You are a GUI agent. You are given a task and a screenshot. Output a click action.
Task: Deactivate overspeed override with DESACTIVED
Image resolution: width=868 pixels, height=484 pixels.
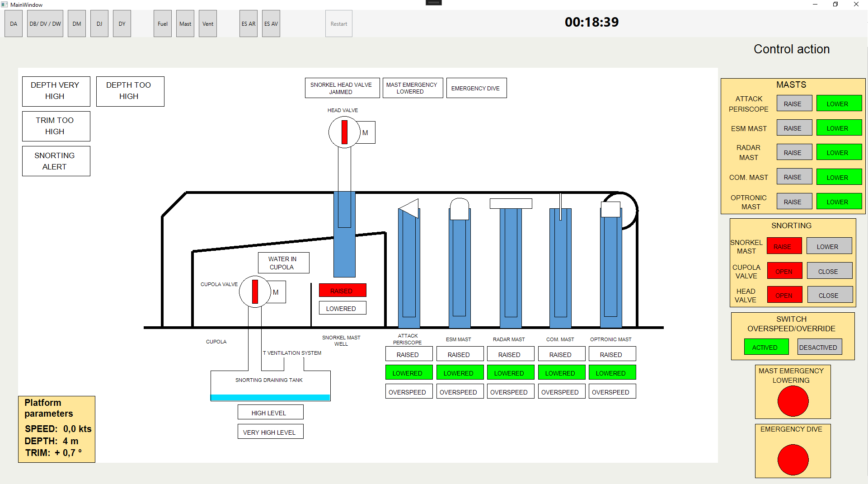pos(818,347)
